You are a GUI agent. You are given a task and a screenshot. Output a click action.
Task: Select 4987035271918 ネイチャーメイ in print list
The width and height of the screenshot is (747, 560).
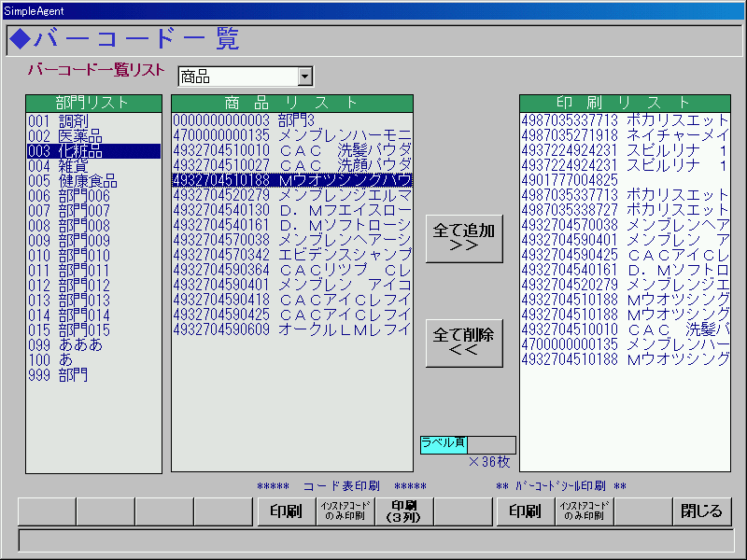click(x=625, y=135)
